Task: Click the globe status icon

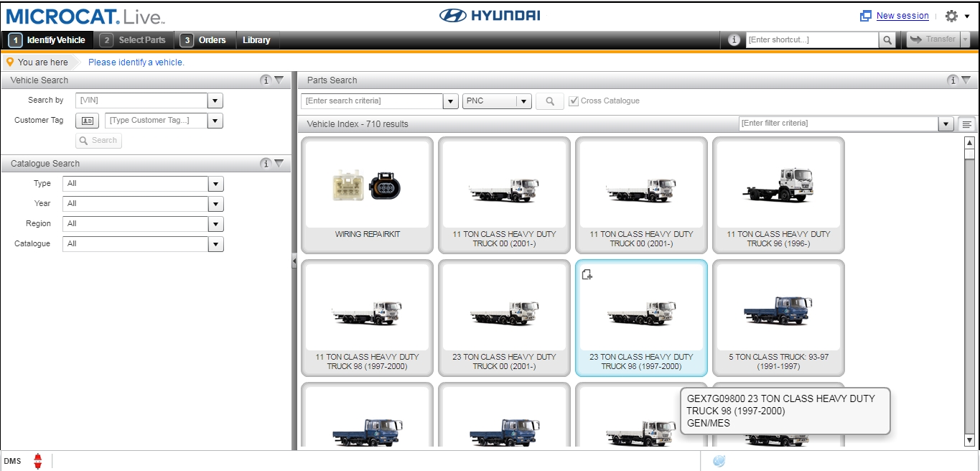Action: pyautogui.click(x=719, y=461)
